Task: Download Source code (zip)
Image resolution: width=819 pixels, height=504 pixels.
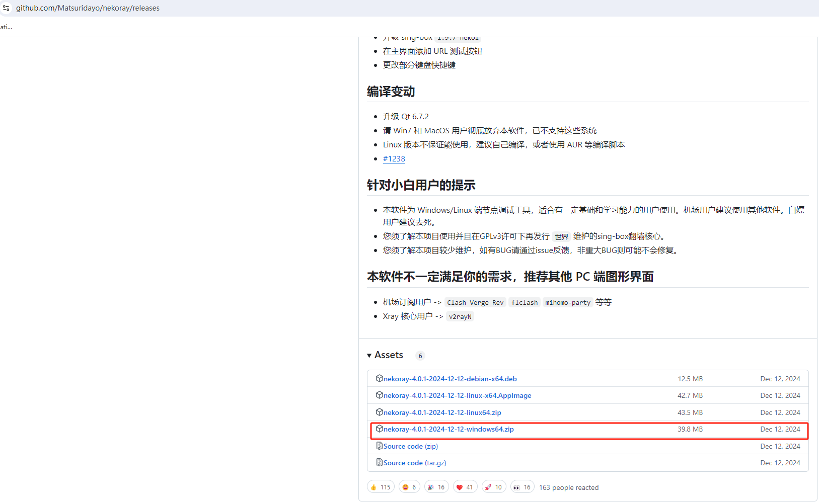Action: coord(411,446)
